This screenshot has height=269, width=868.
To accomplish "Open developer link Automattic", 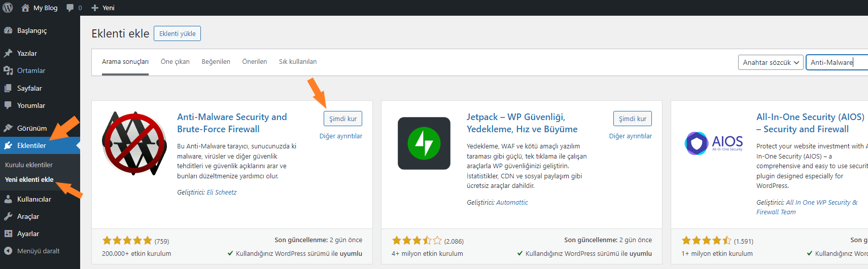I will pyautogui.click(x=512, y=203).
